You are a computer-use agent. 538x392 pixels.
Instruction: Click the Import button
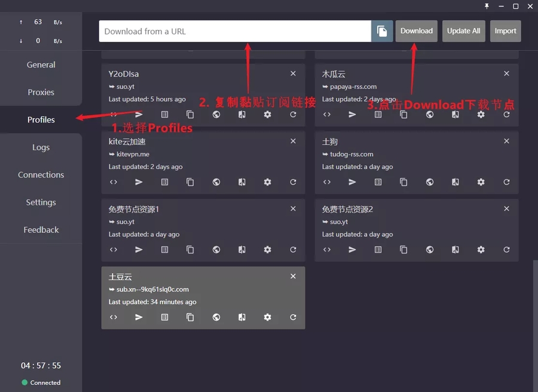[x=505, y=31]
